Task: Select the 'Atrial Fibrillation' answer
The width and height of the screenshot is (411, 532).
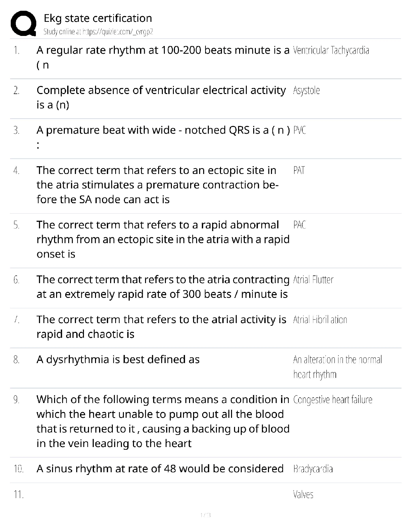Action: click(x=320, y=320)
